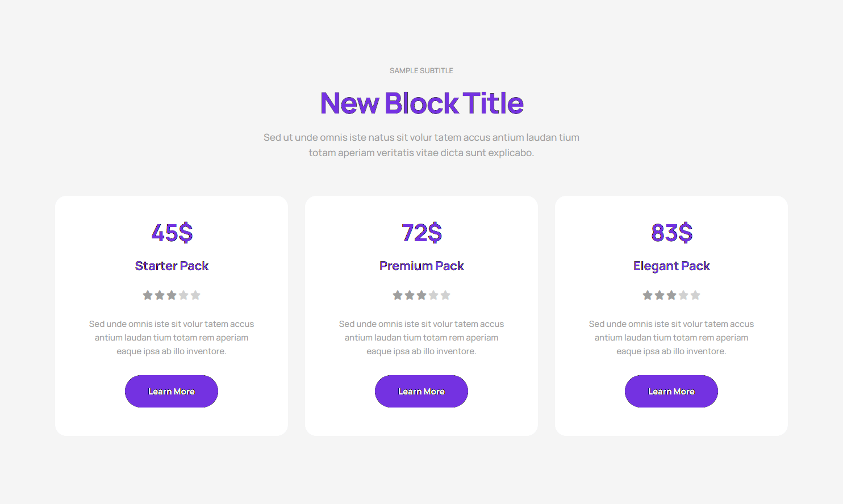Click the 72$ price text
The width and height of the screenshot is (843, 504).
click(x=421, y=233)
